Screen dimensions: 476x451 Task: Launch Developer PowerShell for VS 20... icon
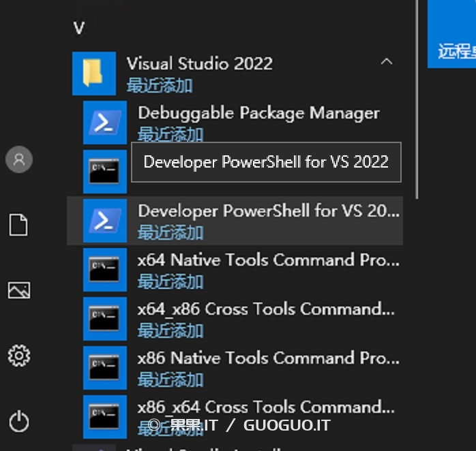coord(105,221)
